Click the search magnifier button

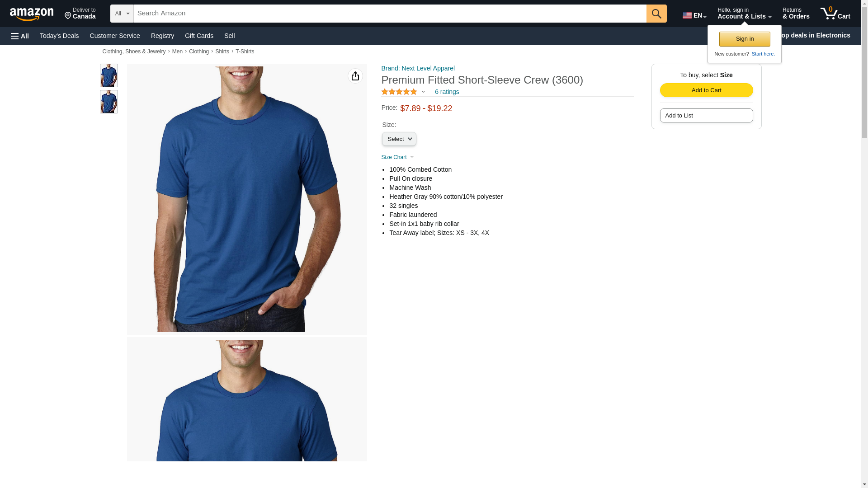point(656,14)
